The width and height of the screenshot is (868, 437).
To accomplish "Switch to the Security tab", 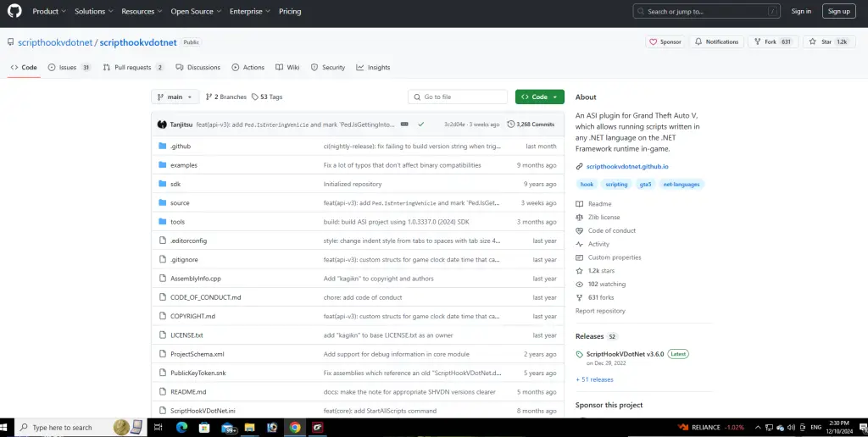I will point(328,68).
